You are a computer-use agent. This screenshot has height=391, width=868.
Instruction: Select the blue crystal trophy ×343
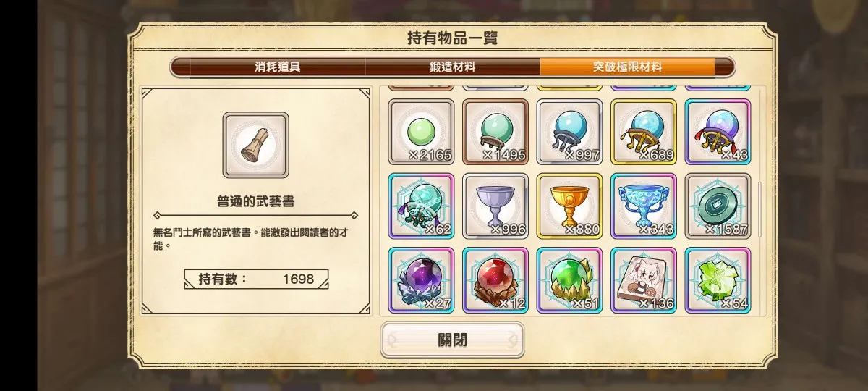pos(644,206)
